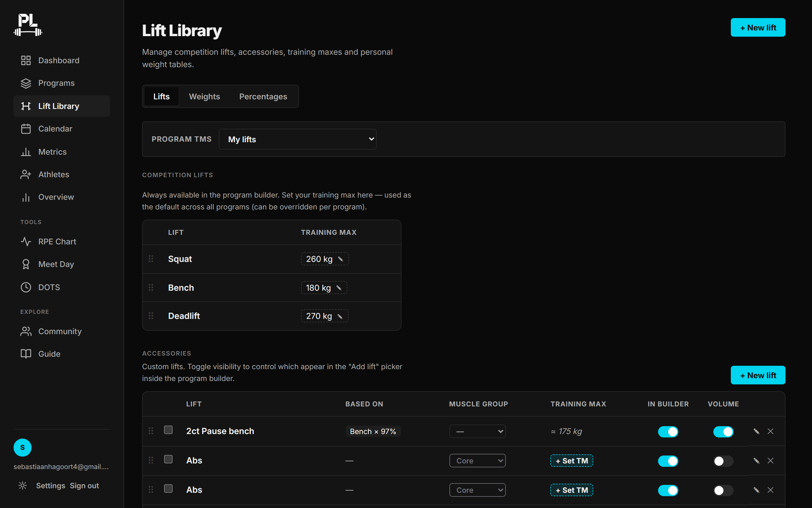This screenshot has width=812, height=508.
Task: Edit Bench training max pencil
Action: click(x=339, y=288)
